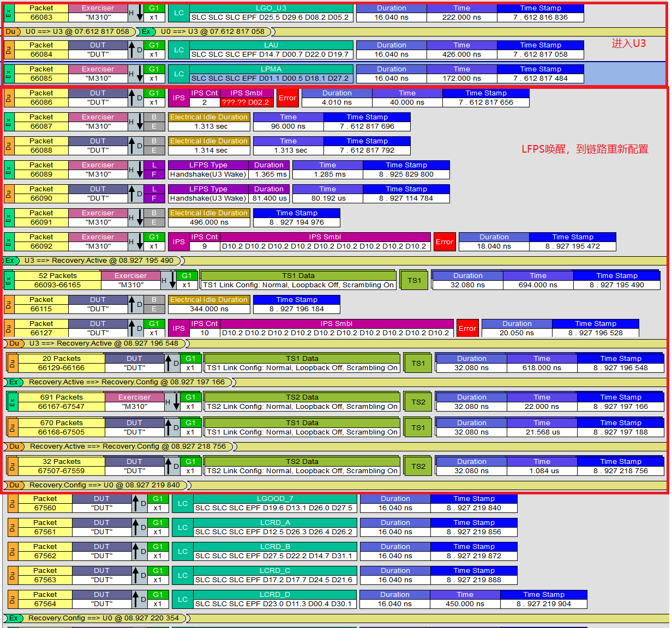Click Du Recovery.Active ==> Recovery.Config transition
The image size is (672, 628).
point(120,446)
